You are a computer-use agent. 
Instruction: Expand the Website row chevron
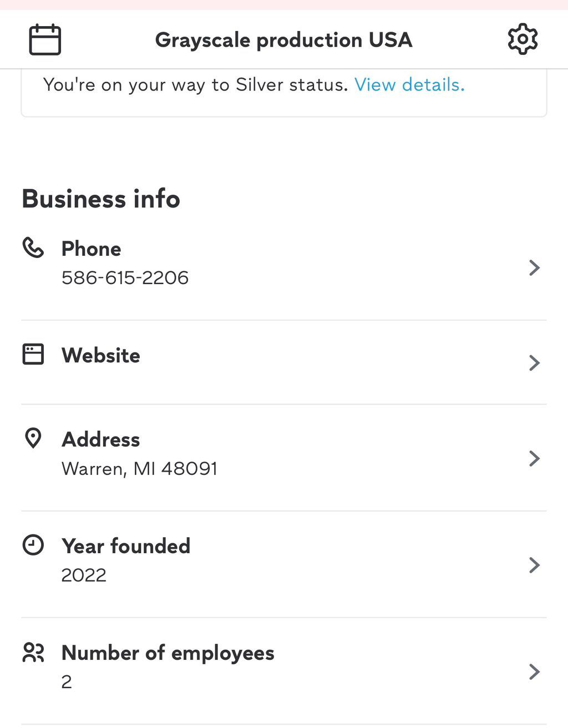[534, 363]
